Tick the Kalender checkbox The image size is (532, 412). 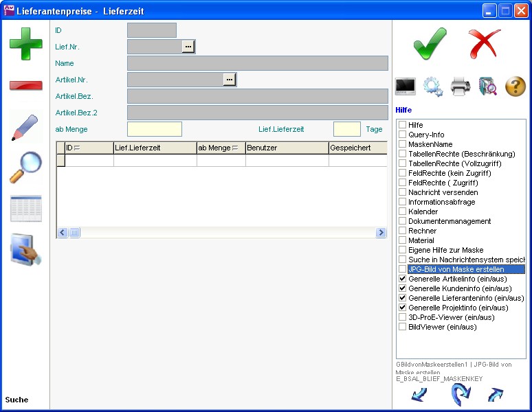(x=403, y=212)
